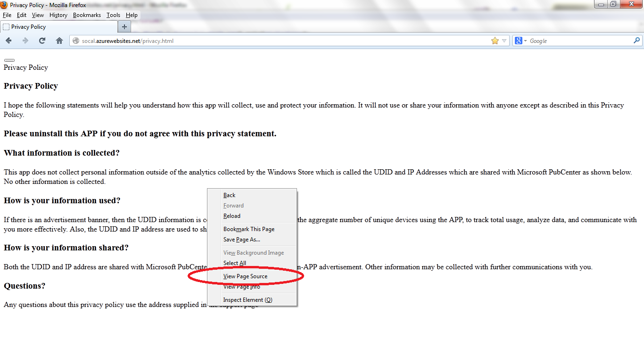
Task: Click the address bar URL field
Action: coord(283,41)
